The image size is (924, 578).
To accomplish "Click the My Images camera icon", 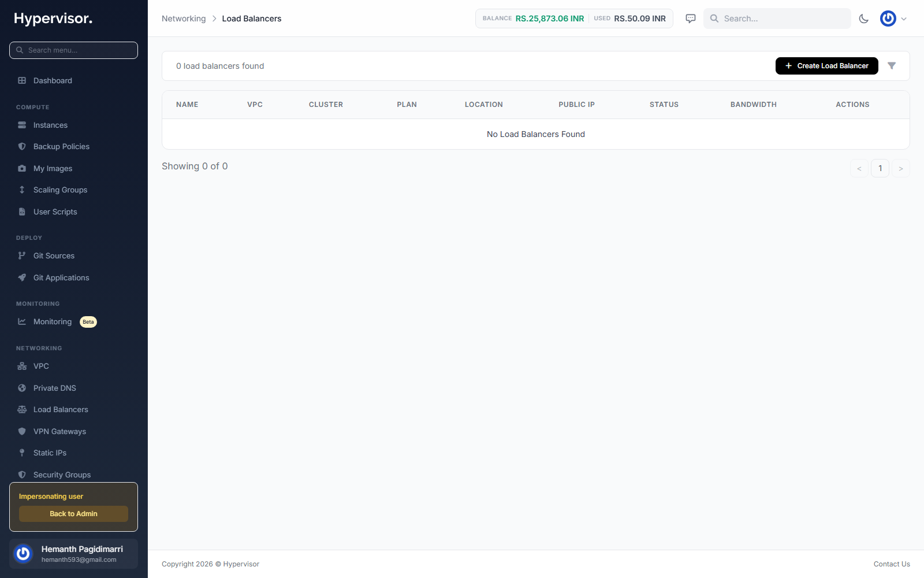I will 22,168.
